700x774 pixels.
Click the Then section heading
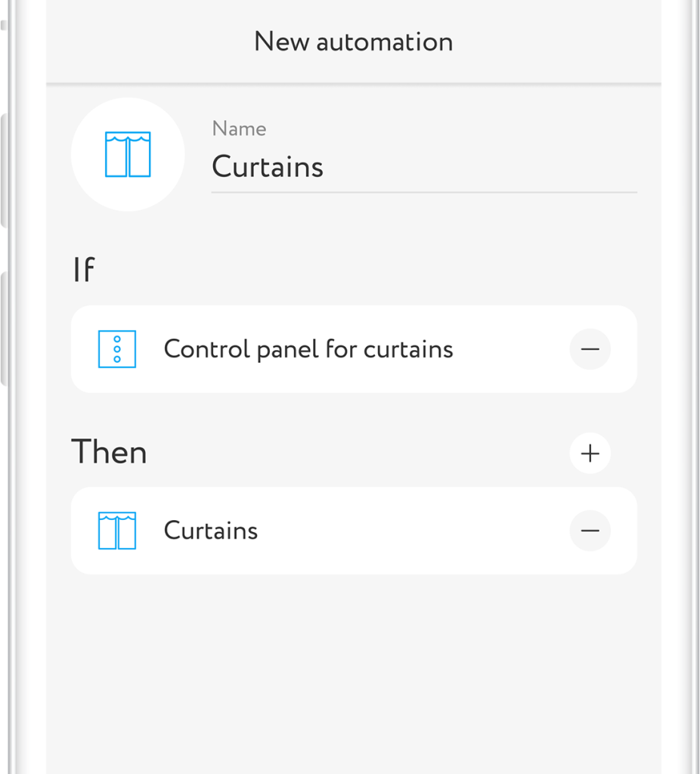click(109, 453)
